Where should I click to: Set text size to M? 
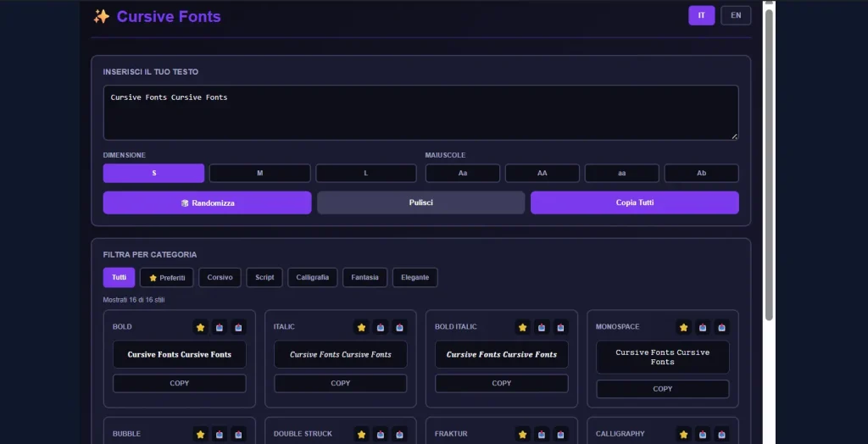coord(259,174)
